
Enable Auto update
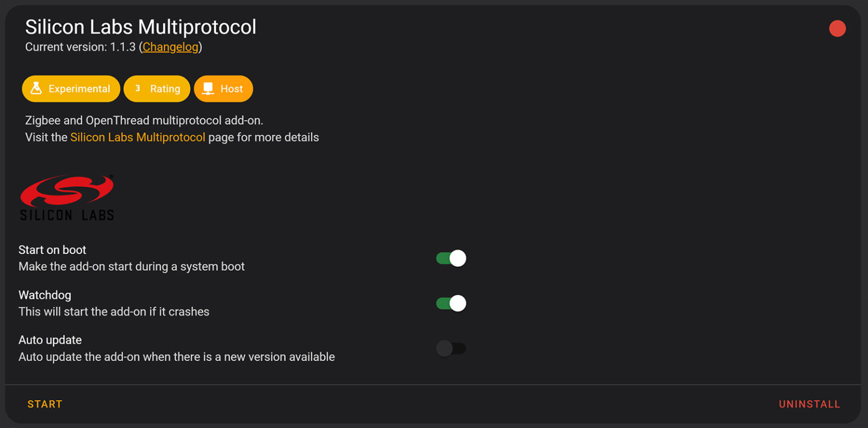450,348
